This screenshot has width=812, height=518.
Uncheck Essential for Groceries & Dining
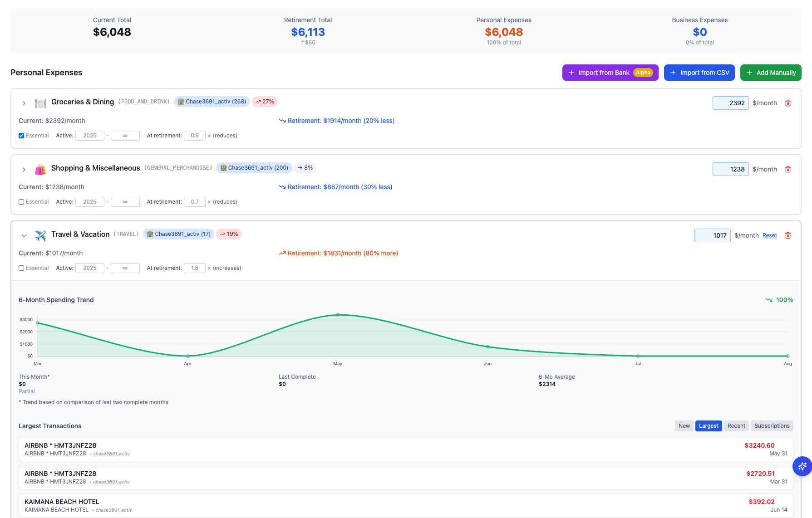21,135
